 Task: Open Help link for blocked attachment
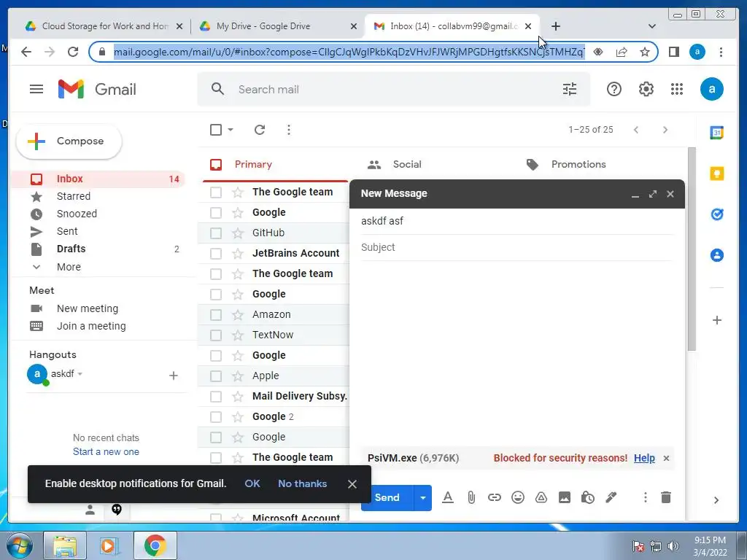pos(644,458)
